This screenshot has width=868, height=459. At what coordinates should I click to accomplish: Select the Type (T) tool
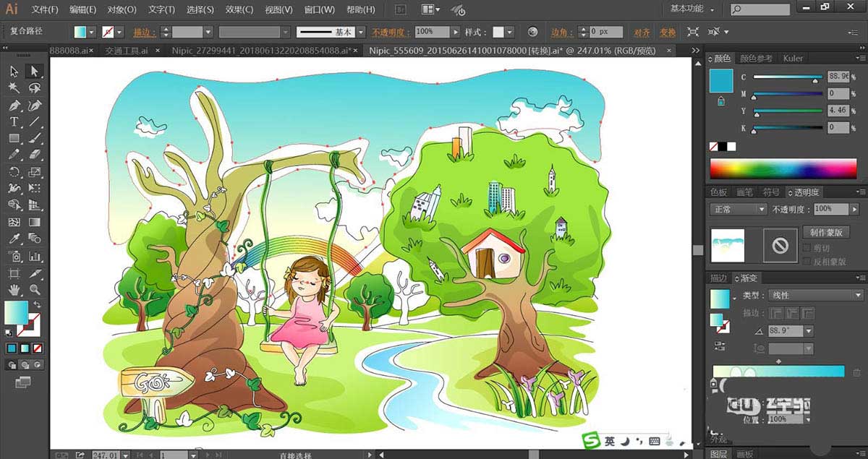tap(14, 121)
